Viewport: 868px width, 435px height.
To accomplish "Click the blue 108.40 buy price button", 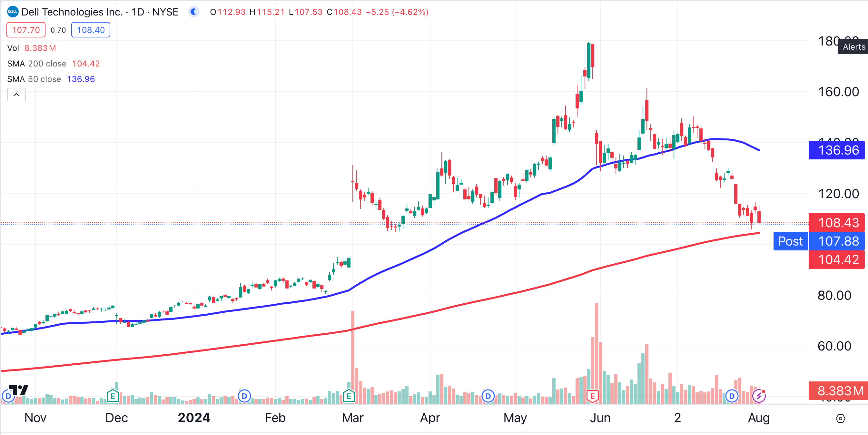I will (91, 30).
